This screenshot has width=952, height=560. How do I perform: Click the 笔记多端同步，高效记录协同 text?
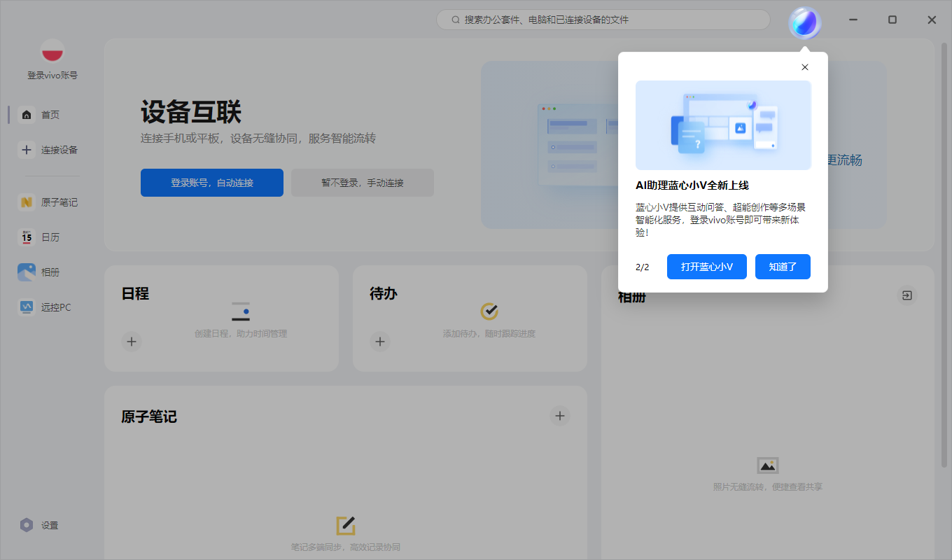346,547
